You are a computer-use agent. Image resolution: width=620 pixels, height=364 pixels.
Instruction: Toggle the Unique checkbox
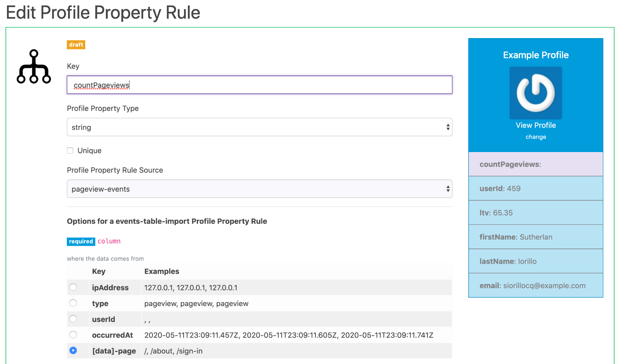point(70,150)
